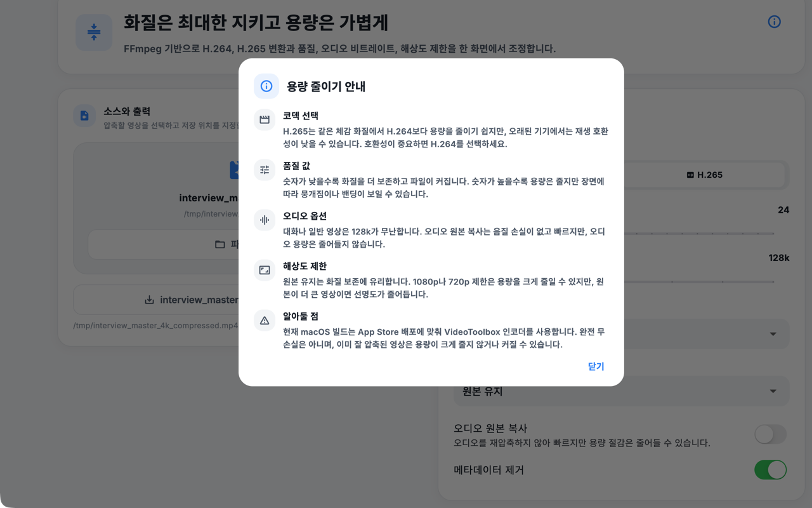Click the 메타데이터 제거 label
Image resolution: width=812 pixels, height=508 pixels.
click(488, 470)
